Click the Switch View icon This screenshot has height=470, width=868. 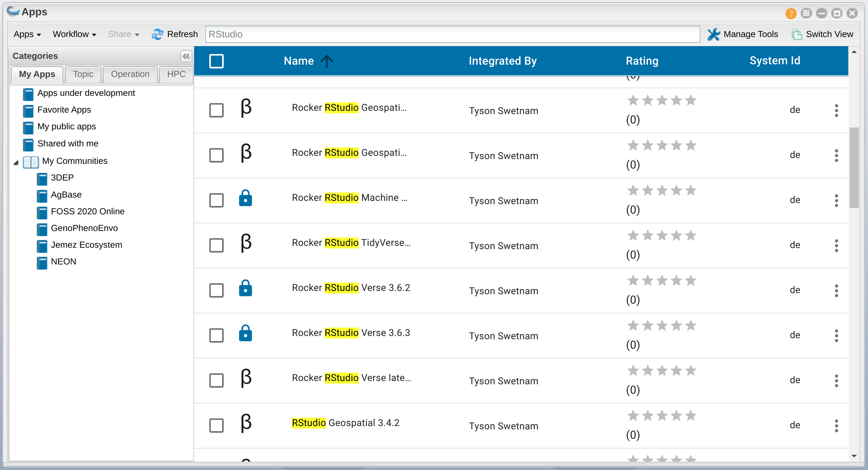point(797,34)
